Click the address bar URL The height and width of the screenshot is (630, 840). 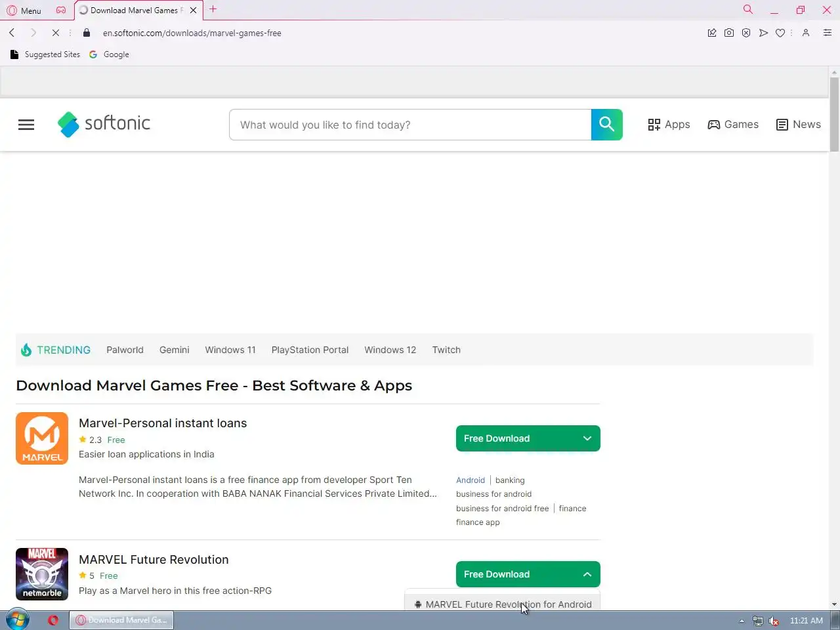pos(192,33)
